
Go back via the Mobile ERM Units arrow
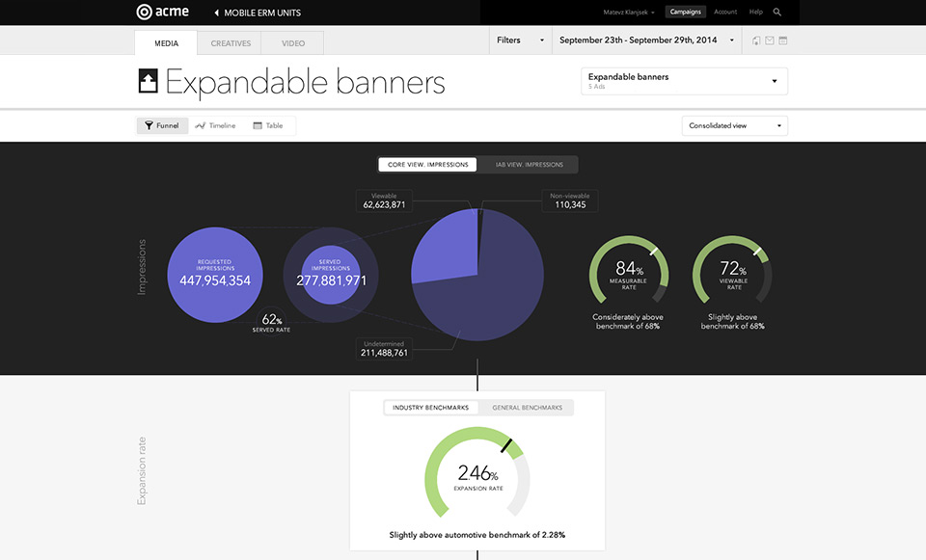click(x=217, y=13)
